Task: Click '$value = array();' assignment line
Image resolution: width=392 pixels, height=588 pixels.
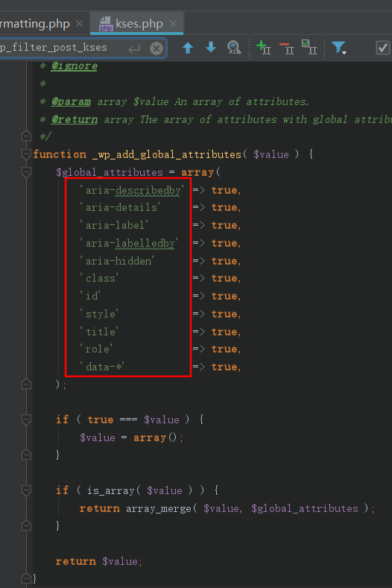Action: [131, 437]
